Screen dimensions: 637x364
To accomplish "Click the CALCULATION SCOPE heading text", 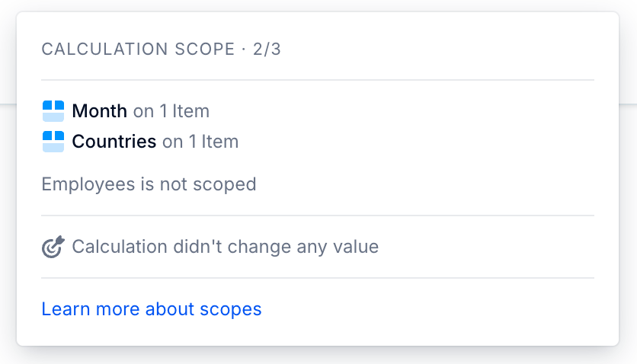I will pos(138,49).
